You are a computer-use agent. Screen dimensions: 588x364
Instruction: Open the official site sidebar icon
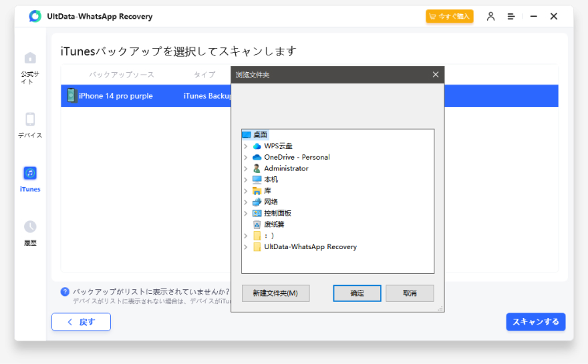click(x=30, y=58)
